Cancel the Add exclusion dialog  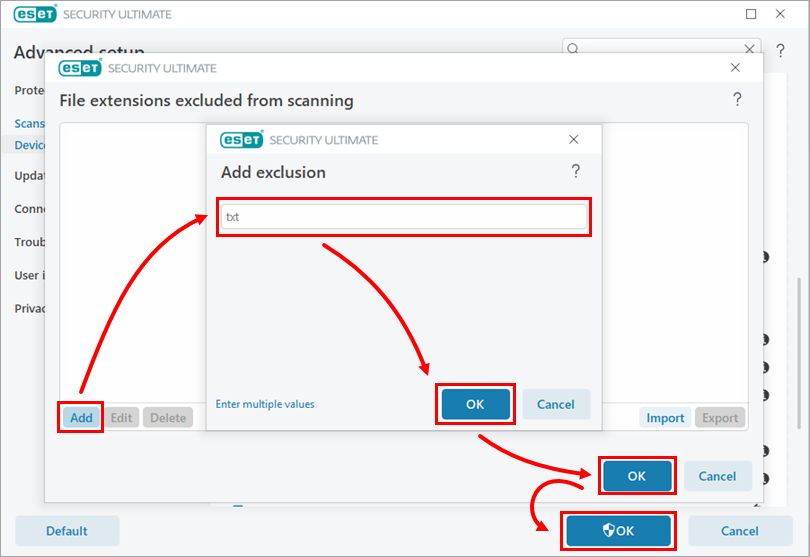[556, 404]
